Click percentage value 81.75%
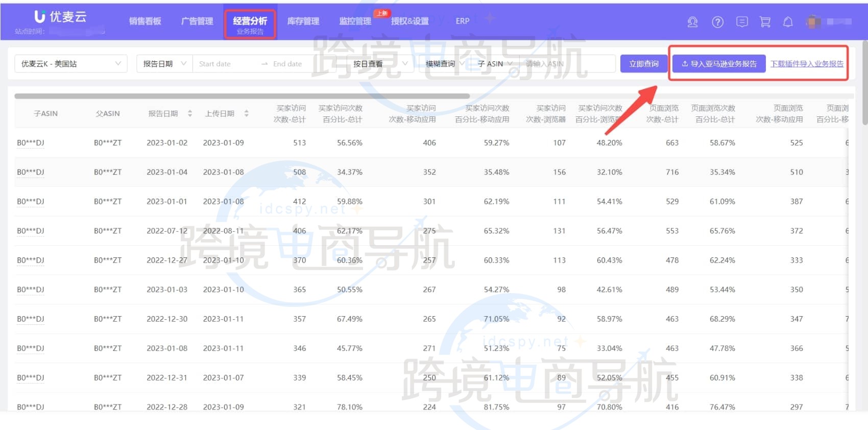 [x=497, y=407]
